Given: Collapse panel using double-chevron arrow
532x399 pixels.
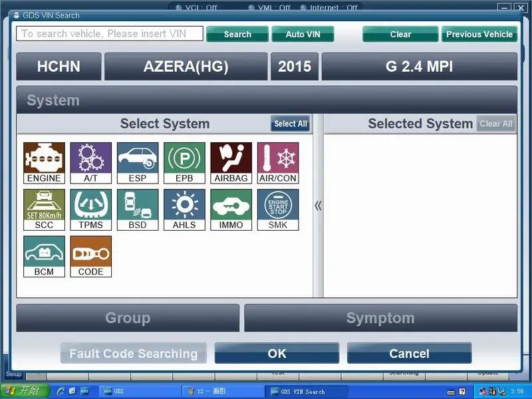Looking at the screenshot, I should 318,205.
